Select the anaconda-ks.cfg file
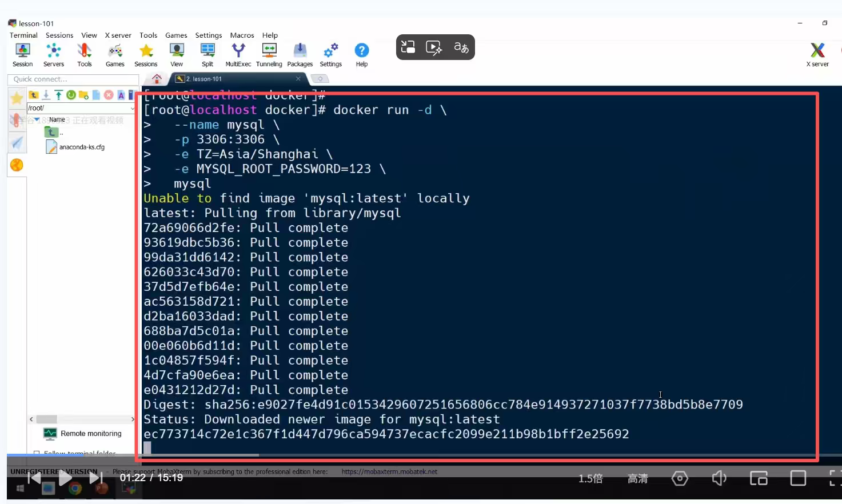The height and width of the screenshot is (504, 842). [x=75, y=147]
